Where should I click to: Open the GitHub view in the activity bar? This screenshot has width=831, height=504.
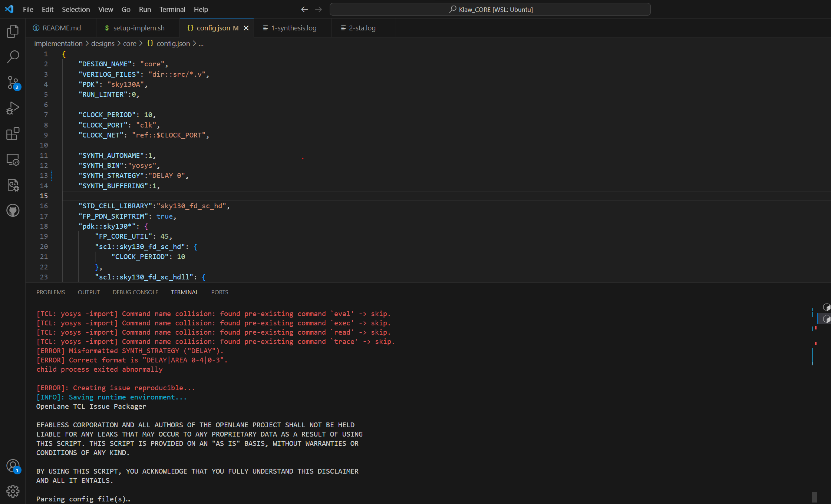(x=13, y=210)
